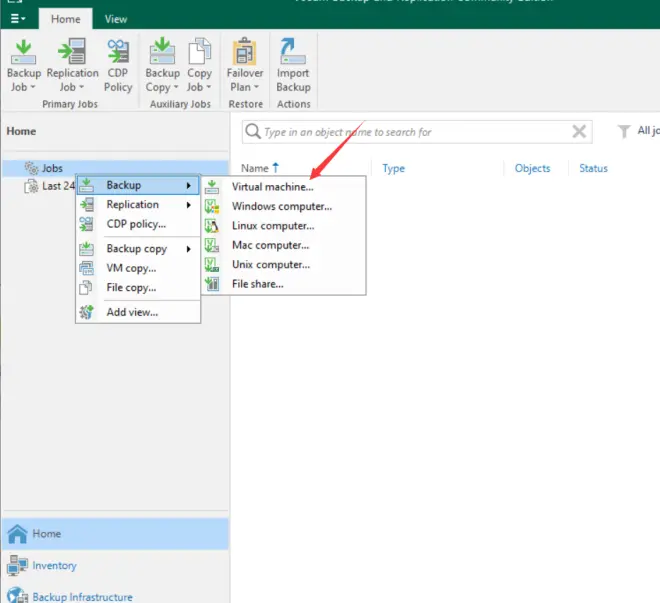Open the Home navigation pane

pyautogui.click(x=115, y=534)
